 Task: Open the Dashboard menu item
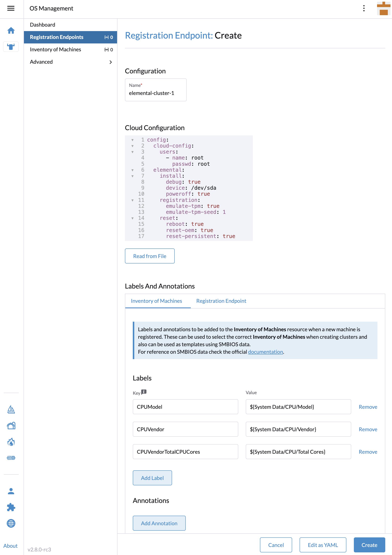pos(71,25)
